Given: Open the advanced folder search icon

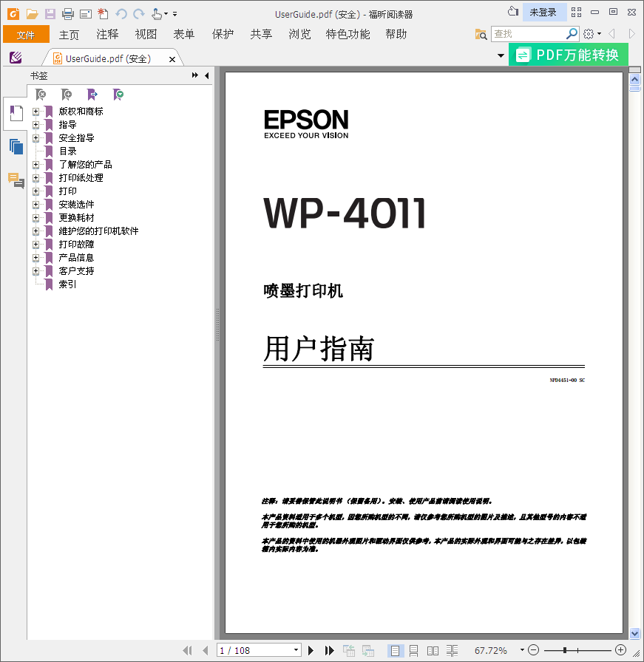Looking at the screenshot, I should coord(481,34).
